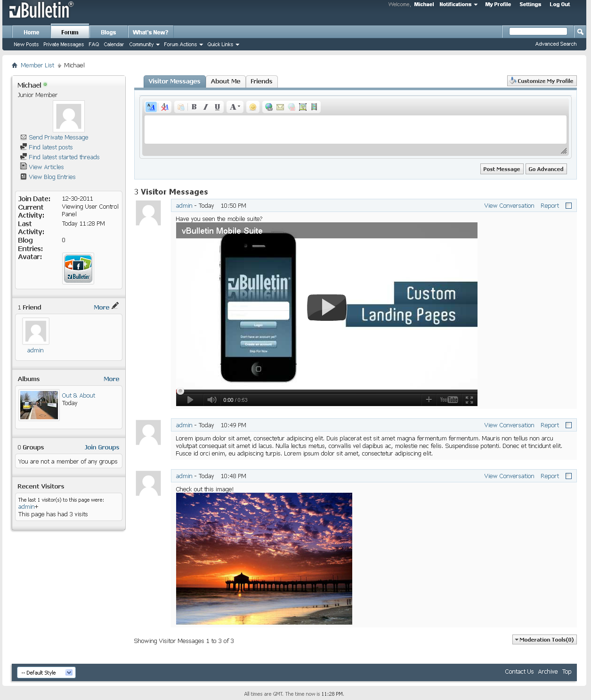Screen dimensions: 591x700
Task: Click the remove link icon
Action: coord(291,107)
